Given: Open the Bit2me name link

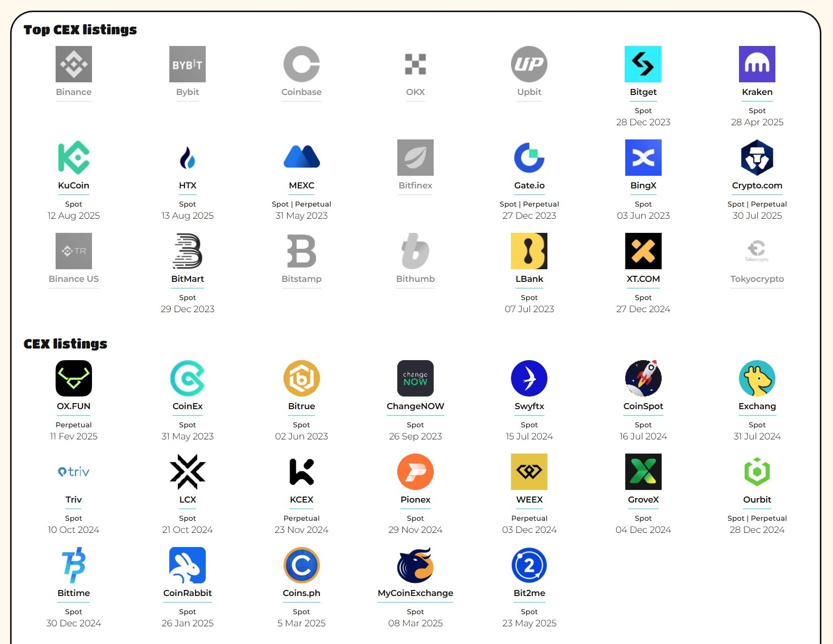Looking at the screenshot, I should (529, 593).
